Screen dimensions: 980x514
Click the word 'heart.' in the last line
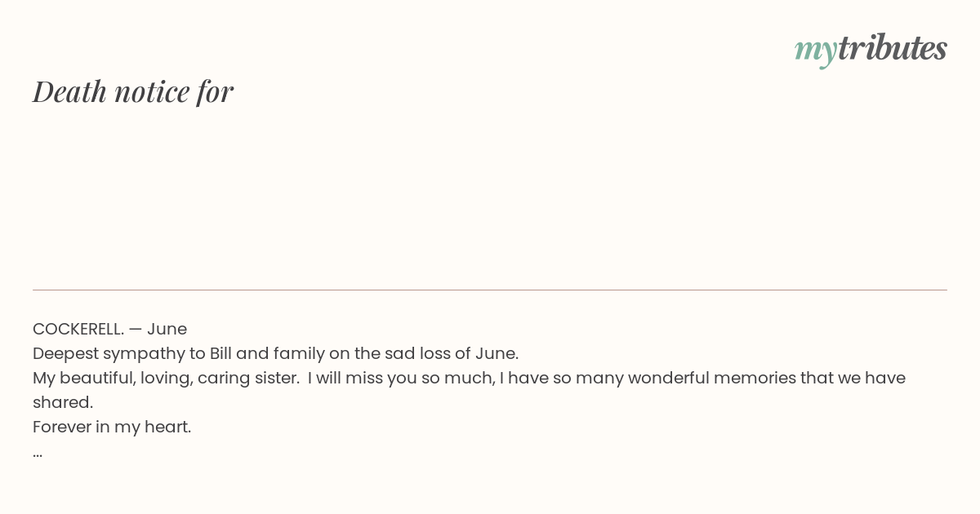click(x=168, y=427)
